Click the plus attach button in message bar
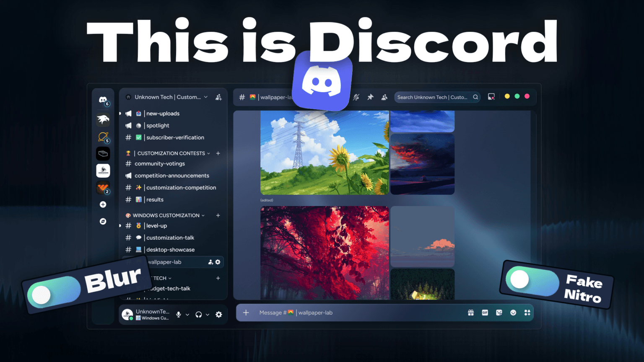This screenshot has height=362, width=644. [246, 313]
